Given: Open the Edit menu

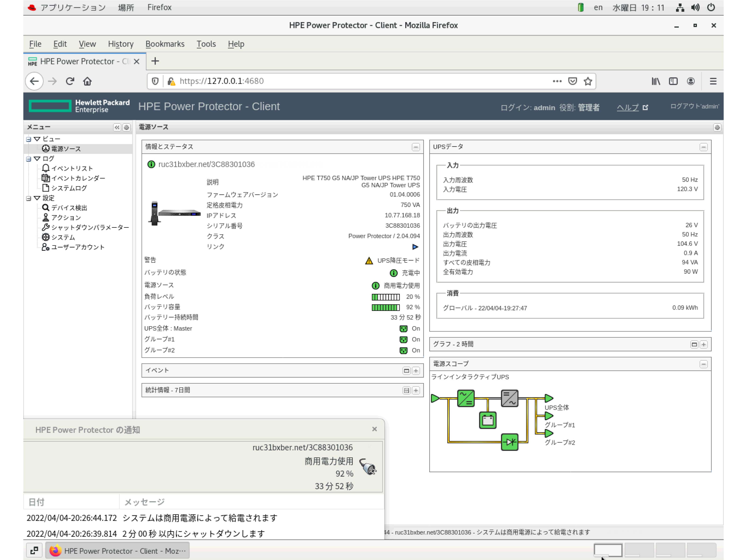Looking at the screenshot, I should [x=60, y=44].
